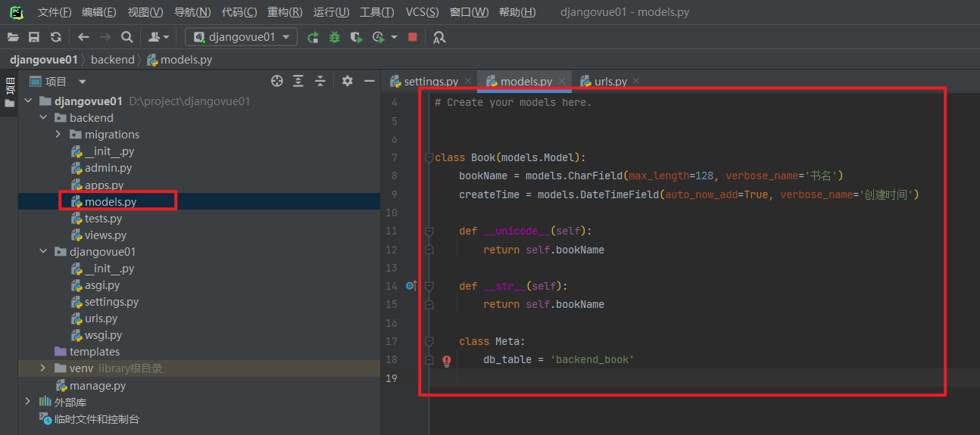Image resolution: width=980 pixels, height=435 pixels.
Task: Click the profiler run icon
Action: tap(378, 36)
